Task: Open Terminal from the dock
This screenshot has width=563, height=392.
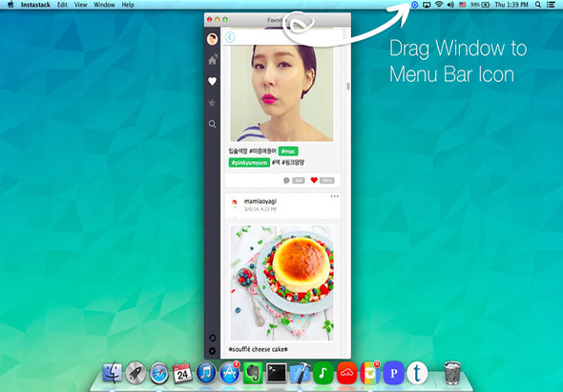Action: 277,373
